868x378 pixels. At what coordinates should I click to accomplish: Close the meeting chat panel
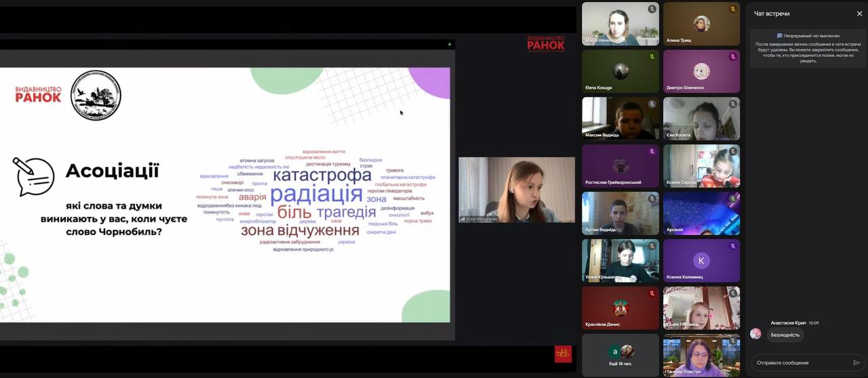[x=859, y=14]
